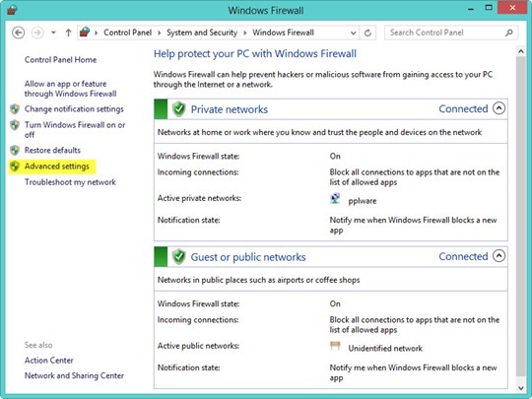Open Change notification settings
The image size is (532, 399).
(x=74, y=109)
